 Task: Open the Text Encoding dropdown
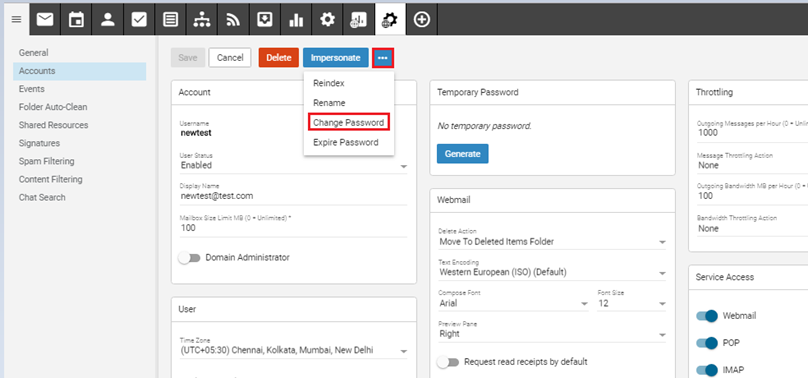tap(552, 272)
